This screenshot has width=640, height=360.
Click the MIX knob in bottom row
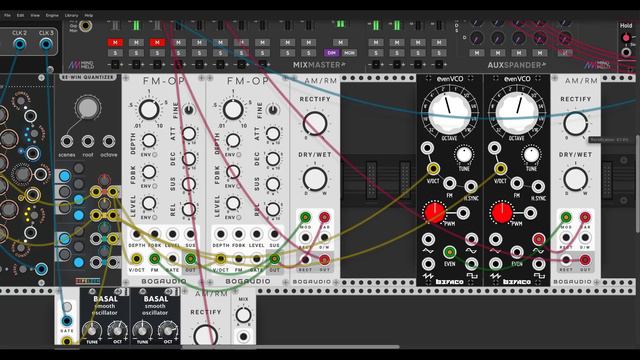pyautogui.click(x=243, y=315)
